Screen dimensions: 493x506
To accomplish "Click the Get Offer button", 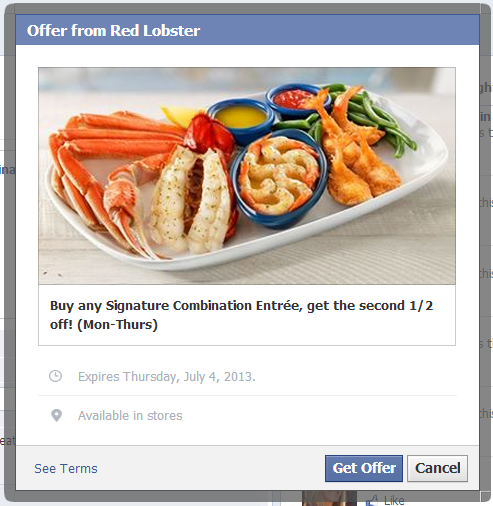I will pos(364,468).
